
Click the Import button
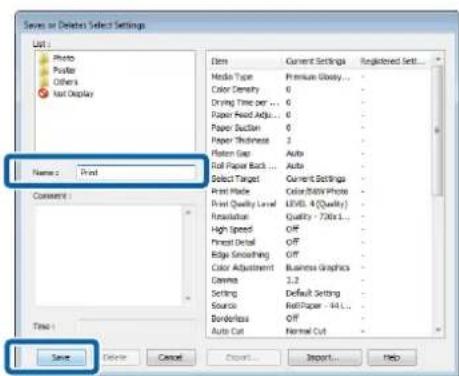pyautogui.click(x=324, y=357)
